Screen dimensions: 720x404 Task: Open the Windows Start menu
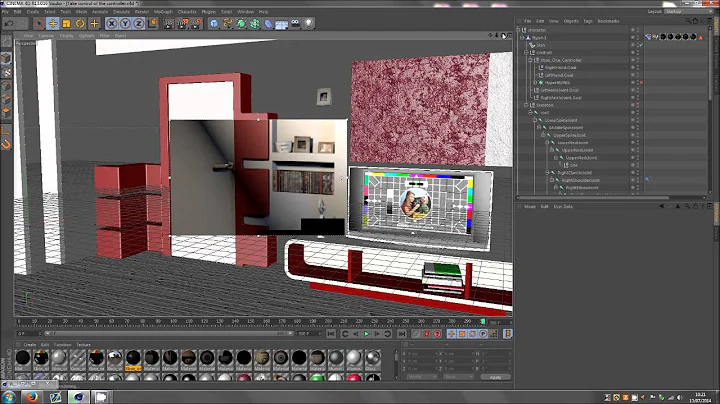click(x=9, y=397)
